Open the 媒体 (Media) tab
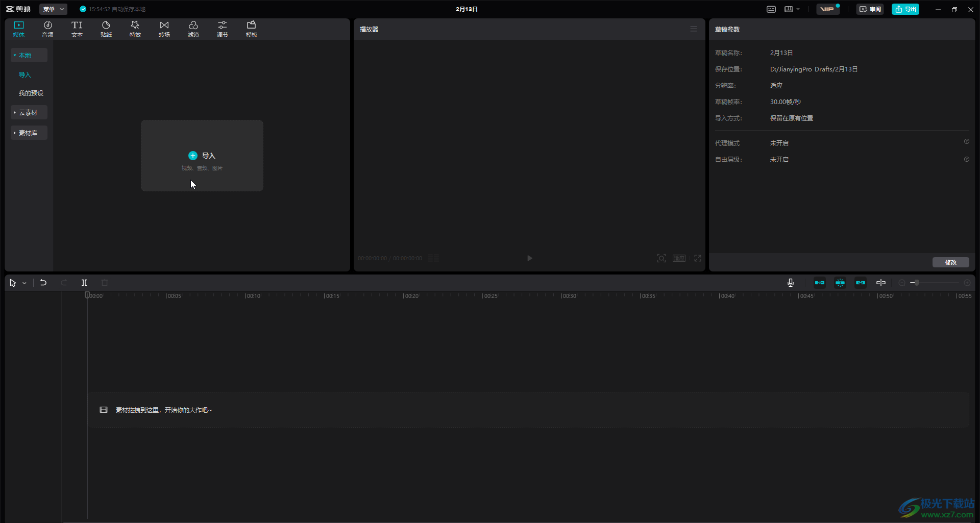This screenshot has width=980, height=523. coord(19,29)
